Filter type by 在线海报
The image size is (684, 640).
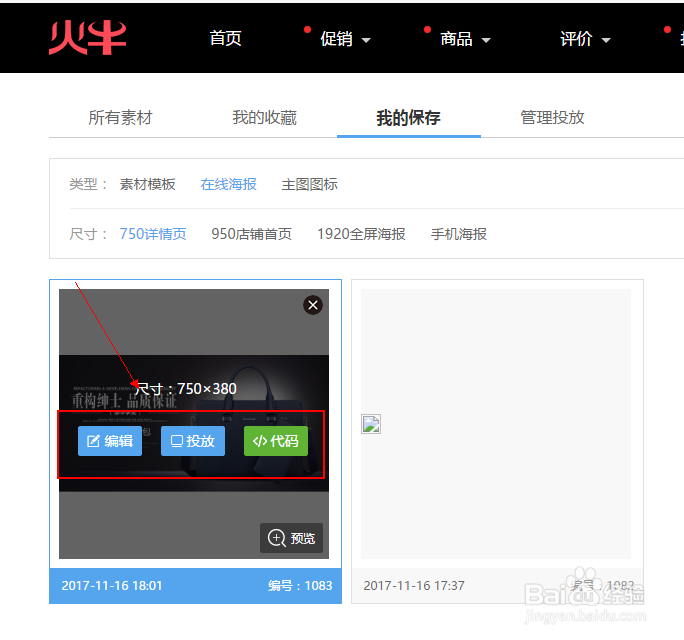point(229,184)
